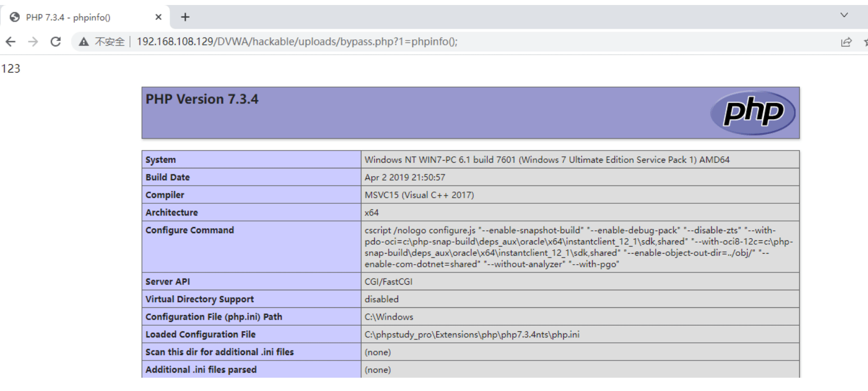The height and width of the screenshot is (391, 868).
Task: Click the not-secure warning triangle icon
Action: coord(84,42)
